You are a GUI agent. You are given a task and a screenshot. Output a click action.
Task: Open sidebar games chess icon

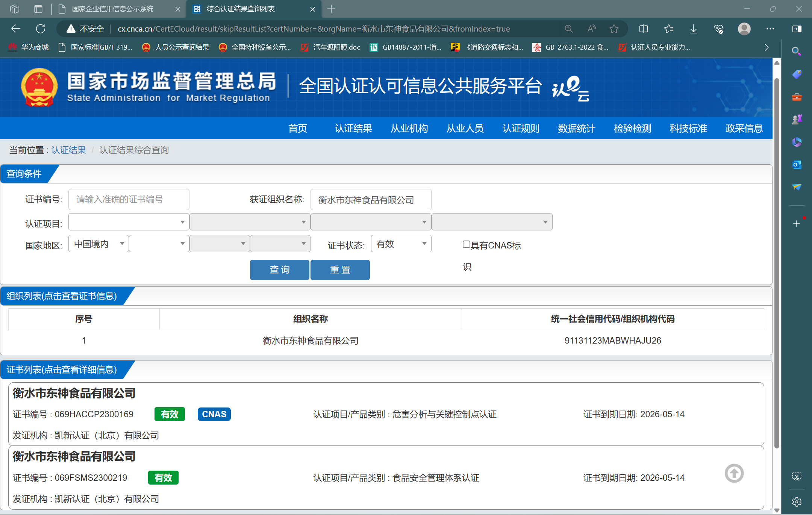[797, 120]
